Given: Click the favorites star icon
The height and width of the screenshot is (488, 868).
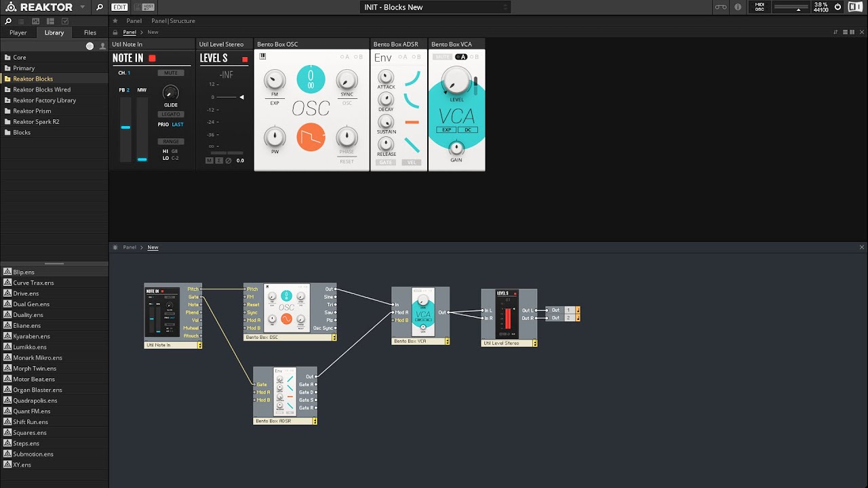Looking at the screenshot, I should pyautogui.click(x=115, y=21).
